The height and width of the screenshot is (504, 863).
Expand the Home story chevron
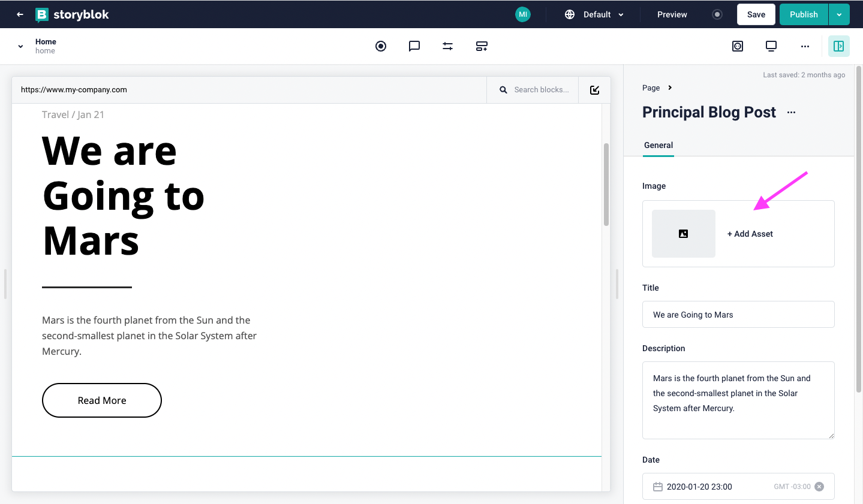point(20,46)
